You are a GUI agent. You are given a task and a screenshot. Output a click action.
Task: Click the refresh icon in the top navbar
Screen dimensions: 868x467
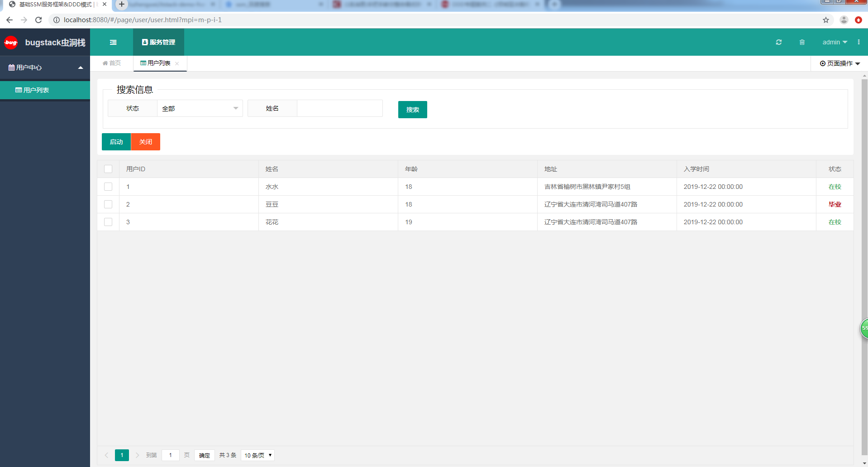[x=779, y=42]
